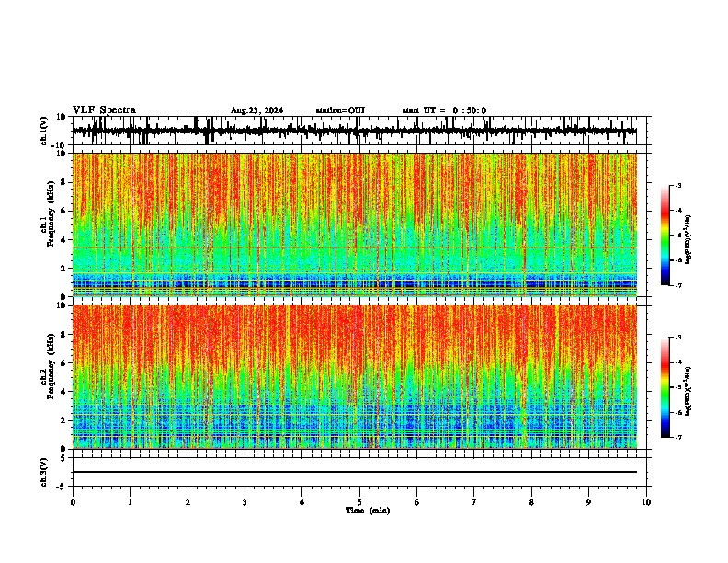Click the "9" tick on the time axis
Viewport: 728px width, 563px height.
coord(588,502)
